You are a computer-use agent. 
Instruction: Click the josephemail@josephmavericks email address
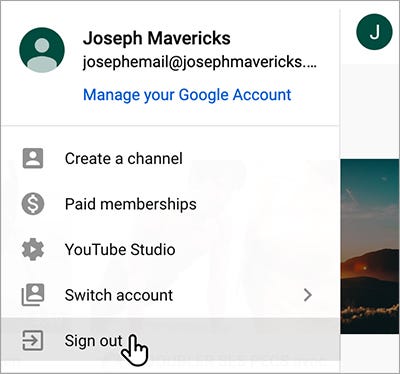click(199, 62)
